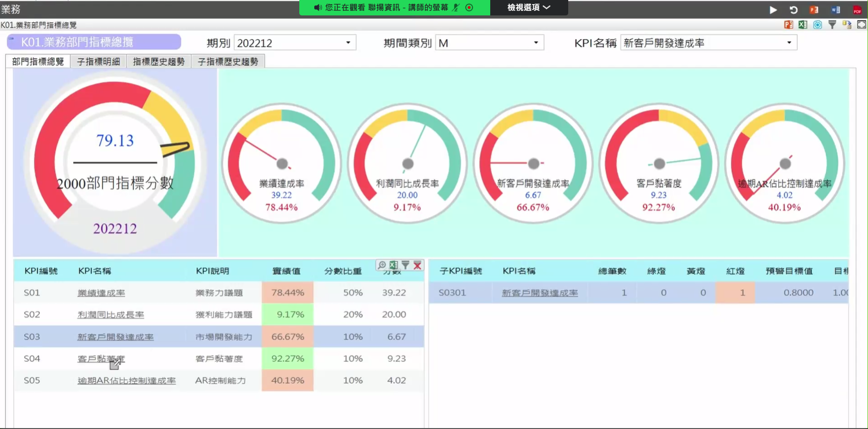
Task: Clear table filter with the red X funnel icon
Action: click(417, 265)
